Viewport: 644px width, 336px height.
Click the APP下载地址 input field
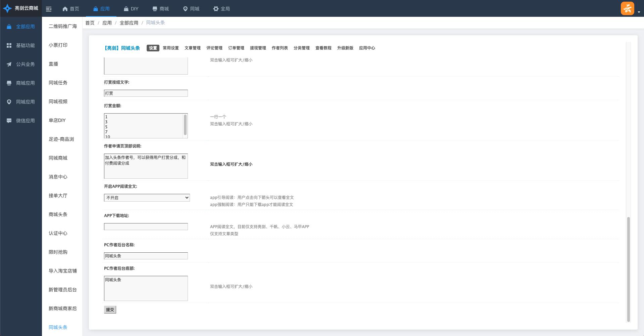pyautogui.click(x=146, y=227)
